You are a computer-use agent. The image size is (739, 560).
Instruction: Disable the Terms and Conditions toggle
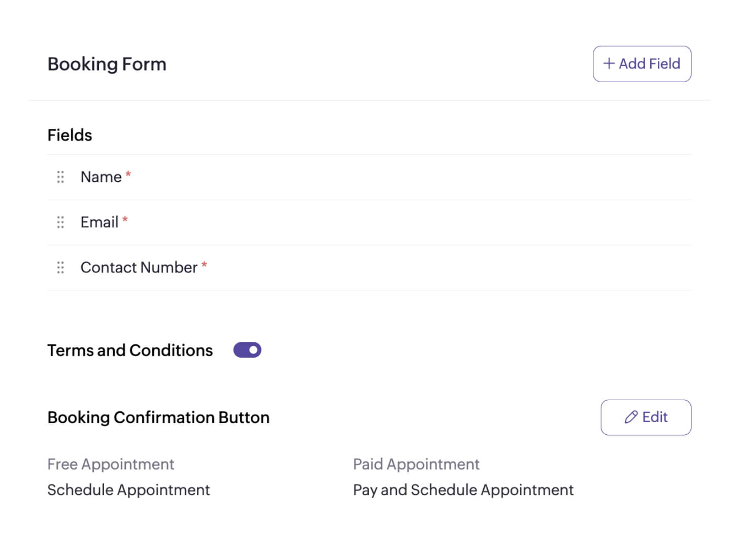247,350
